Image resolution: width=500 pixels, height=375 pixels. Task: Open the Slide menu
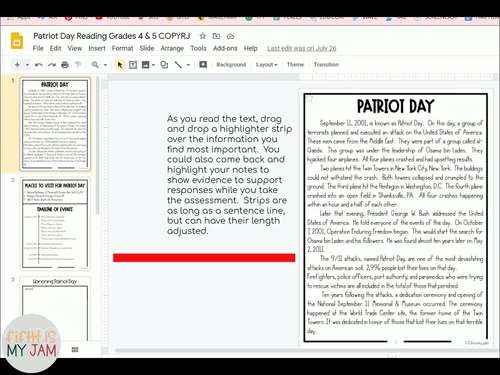pyautogui.click(x=147, y=48)
